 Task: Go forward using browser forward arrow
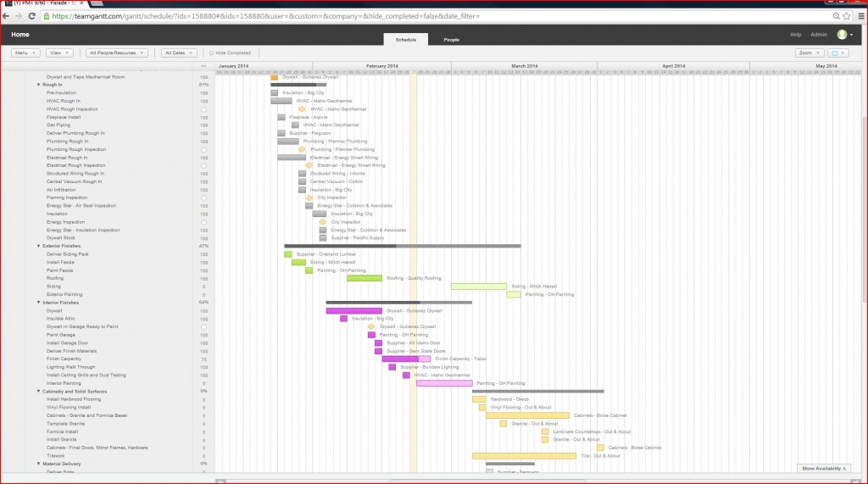click(x=19, y=16)
